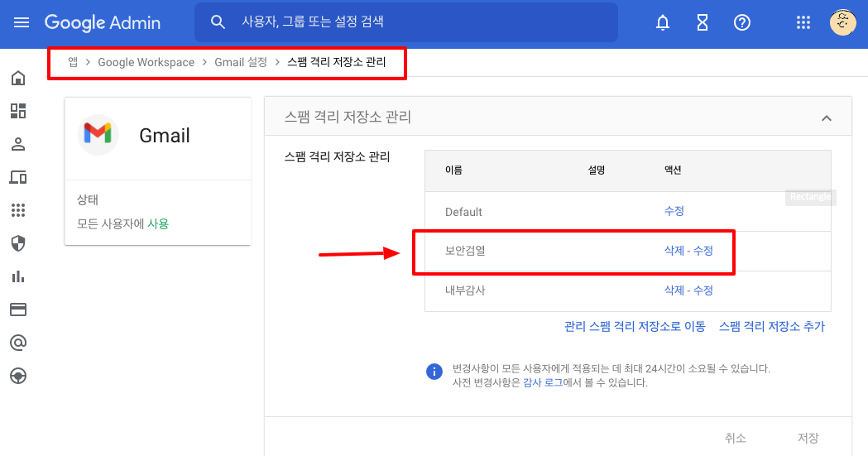
Task: Click 삭제 for 내부감사 quarantine
Action: tap(674, 290)
